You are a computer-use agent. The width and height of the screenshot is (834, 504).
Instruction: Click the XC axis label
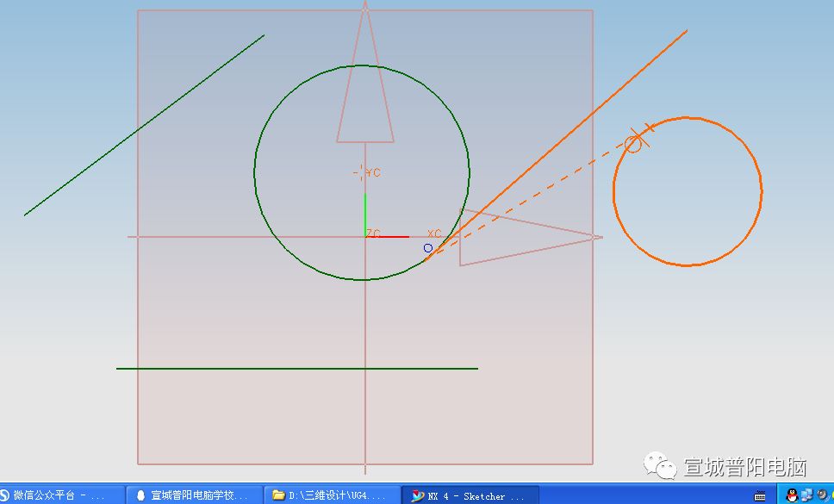pos(434,234)
